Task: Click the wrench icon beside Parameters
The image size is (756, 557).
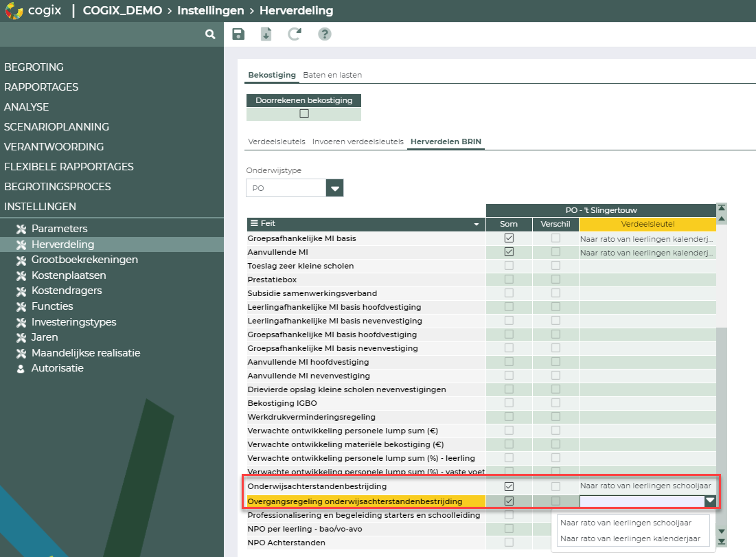Action: click(21, 229)
